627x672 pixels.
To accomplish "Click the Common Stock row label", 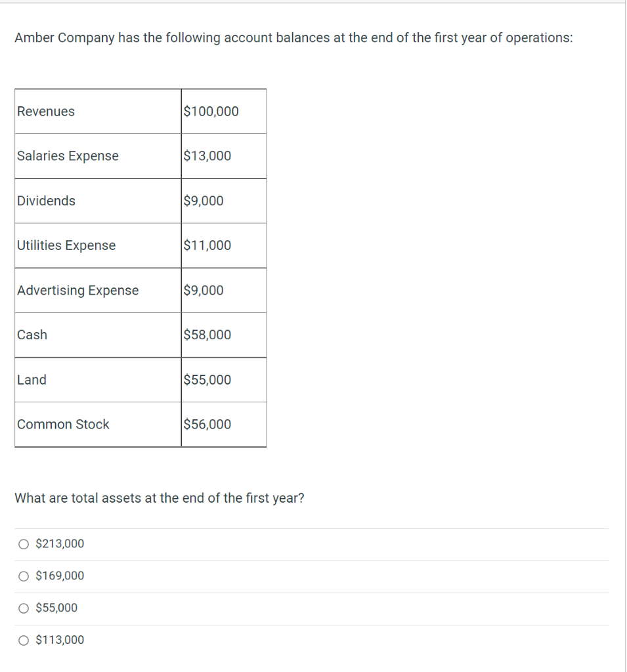I will 63,425.
